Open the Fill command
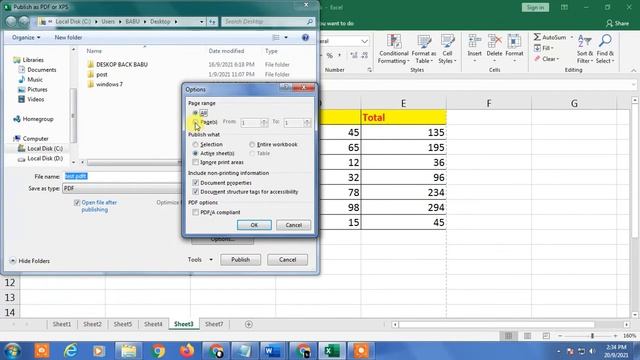640x360 pixels. coord(544,48)
